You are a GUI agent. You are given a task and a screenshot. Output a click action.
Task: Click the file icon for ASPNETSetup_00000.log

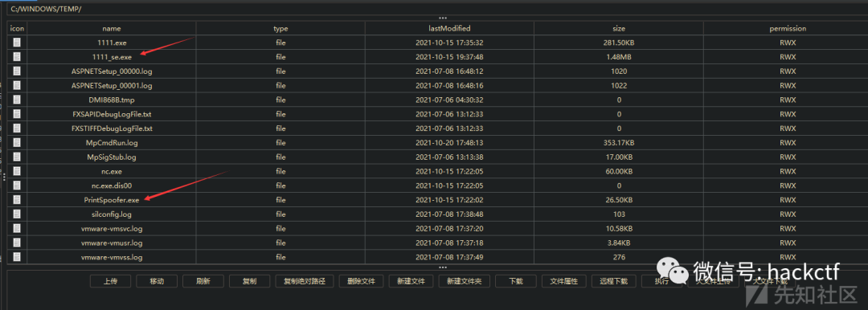click(x=17, y=71)
